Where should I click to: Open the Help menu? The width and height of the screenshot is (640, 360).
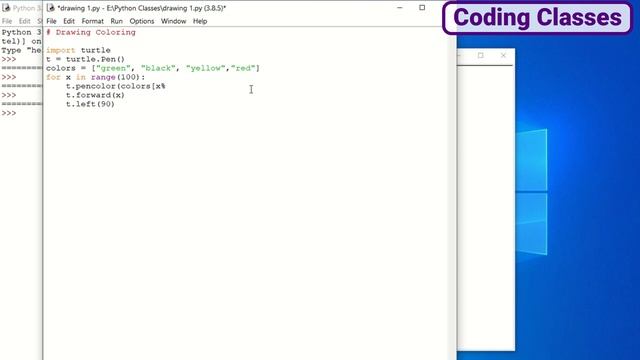point(200,21)
